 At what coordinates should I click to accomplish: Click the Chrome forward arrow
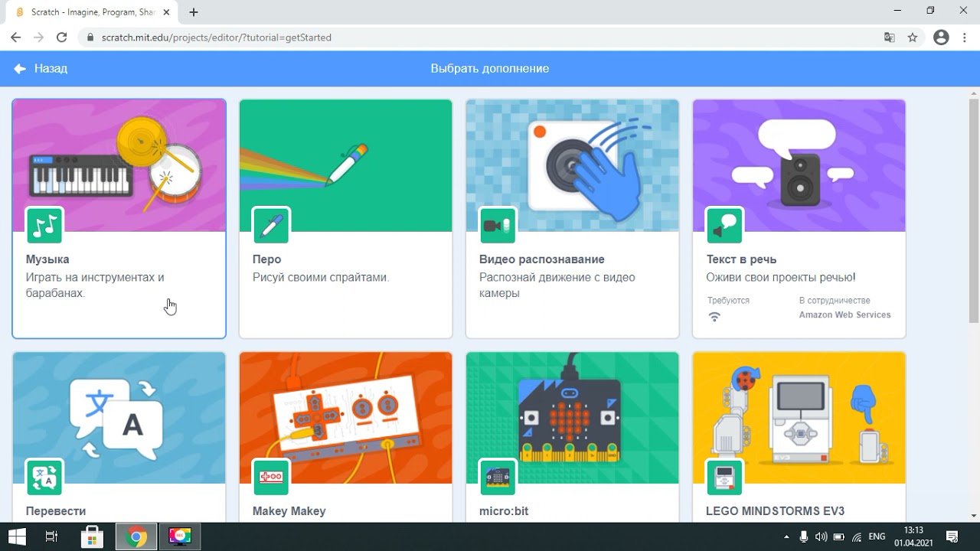point(39,37)
